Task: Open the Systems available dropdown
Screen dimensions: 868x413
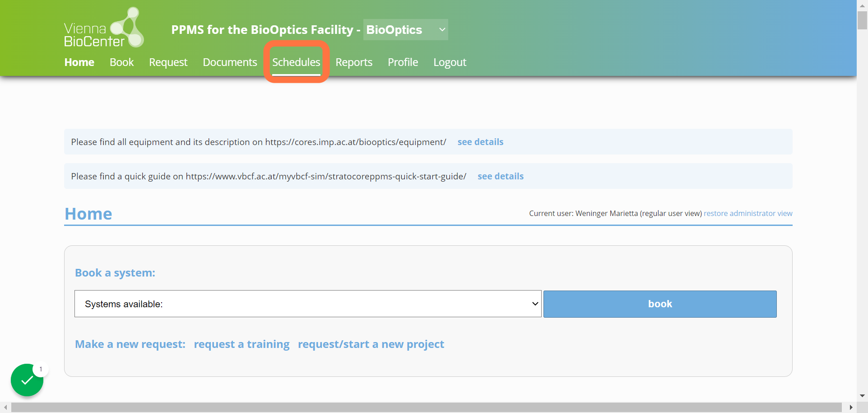Action: pos(308,304)
